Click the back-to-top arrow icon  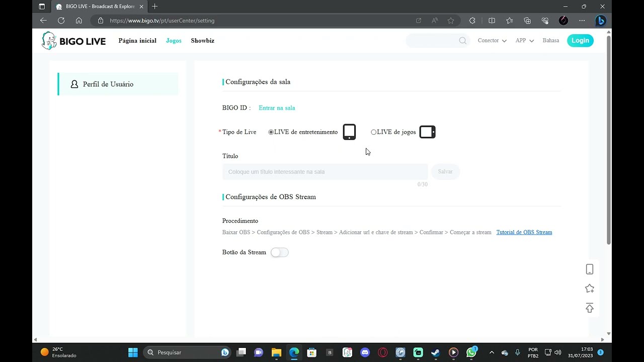pyautogui.click(x=590, y=308)
